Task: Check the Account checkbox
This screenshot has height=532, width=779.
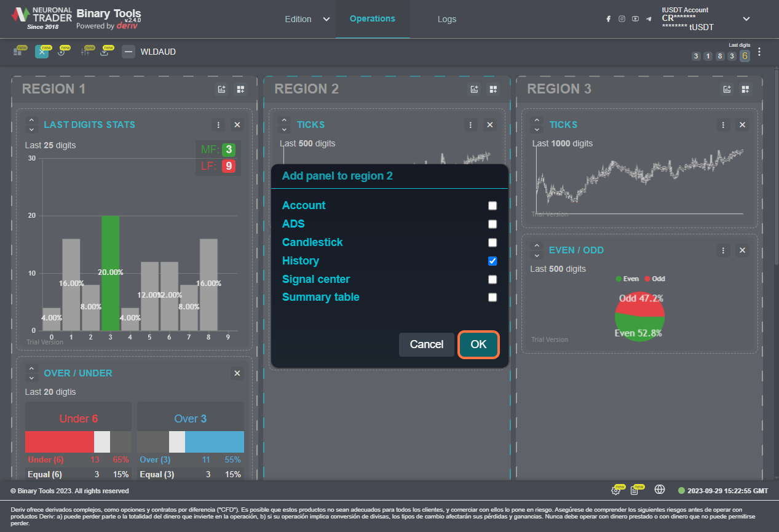Action: pyautogui.click(x=492, y=206)
